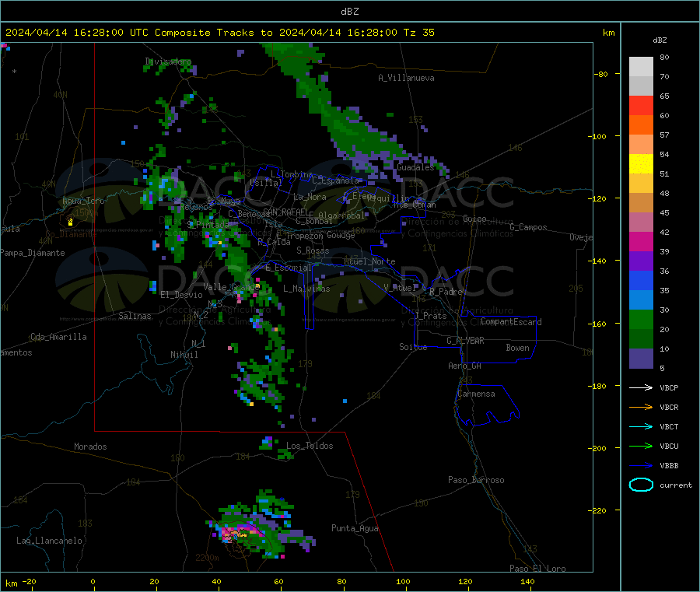Viewport: 700px width, 592px height.
Task: Click the Guadales map label
Action: pyautogui.click(x=415, y=167)
